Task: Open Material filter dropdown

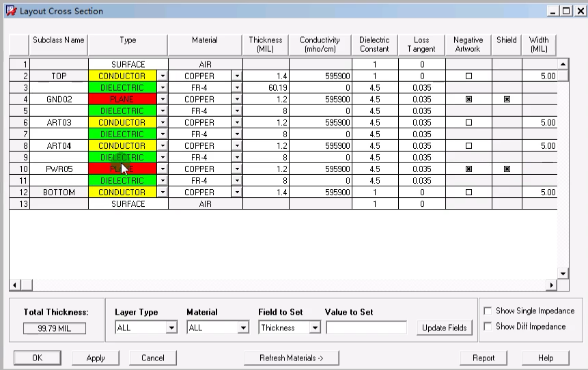Action: 243,328
